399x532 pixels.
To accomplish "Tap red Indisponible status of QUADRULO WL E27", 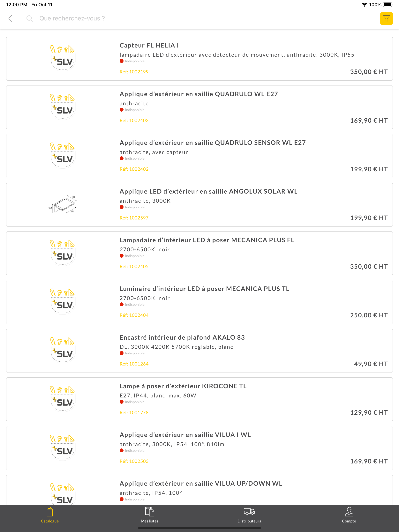I will coord(132,110).
